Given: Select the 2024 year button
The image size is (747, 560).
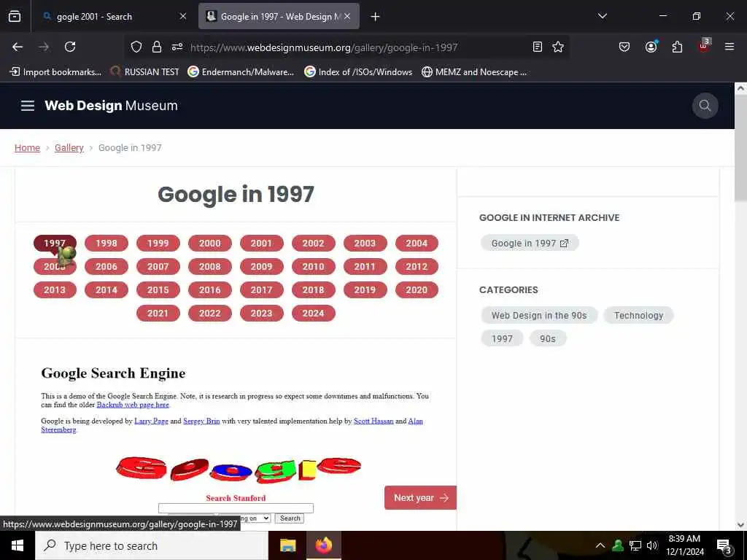Looking at the screenshot, I should click(x=313, y=314).
